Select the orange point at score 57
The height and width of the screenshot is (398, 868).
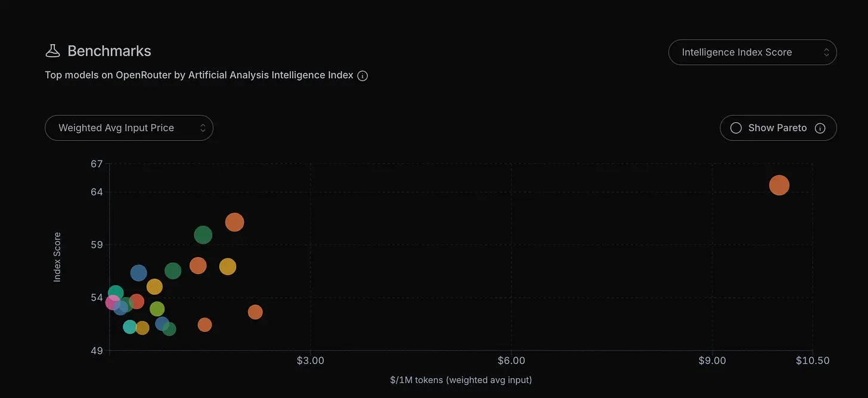(x=198, y=266)
